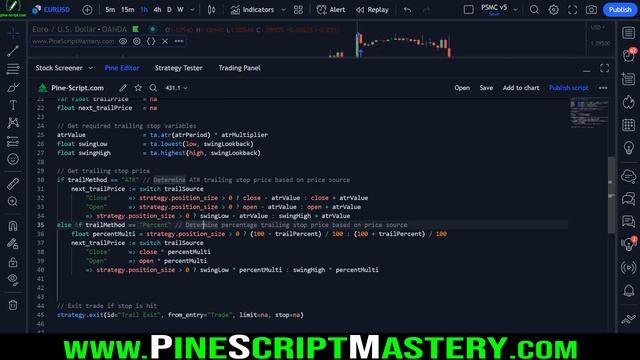This screenshot has width=640, height=360.
Task: Open the EURUSD symbol search
Action: point(51,9)
